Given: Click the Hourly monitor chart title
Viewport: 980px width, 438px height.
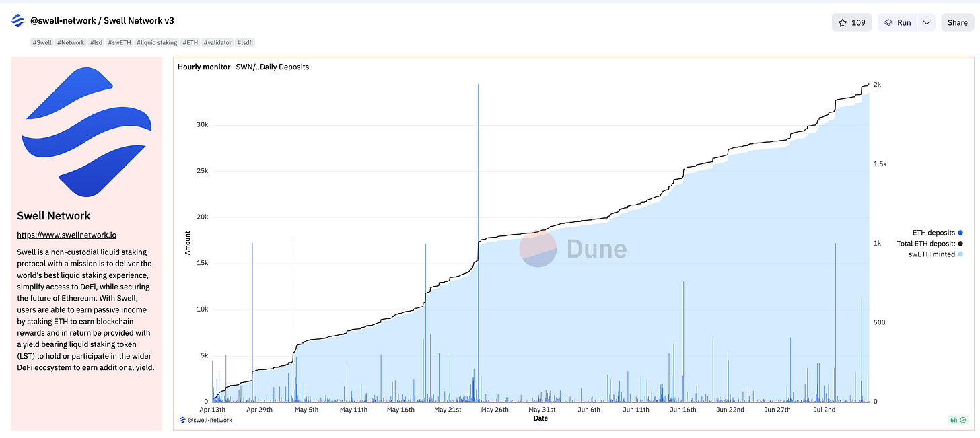Looking at the screenshot, I should click(204, 67).
